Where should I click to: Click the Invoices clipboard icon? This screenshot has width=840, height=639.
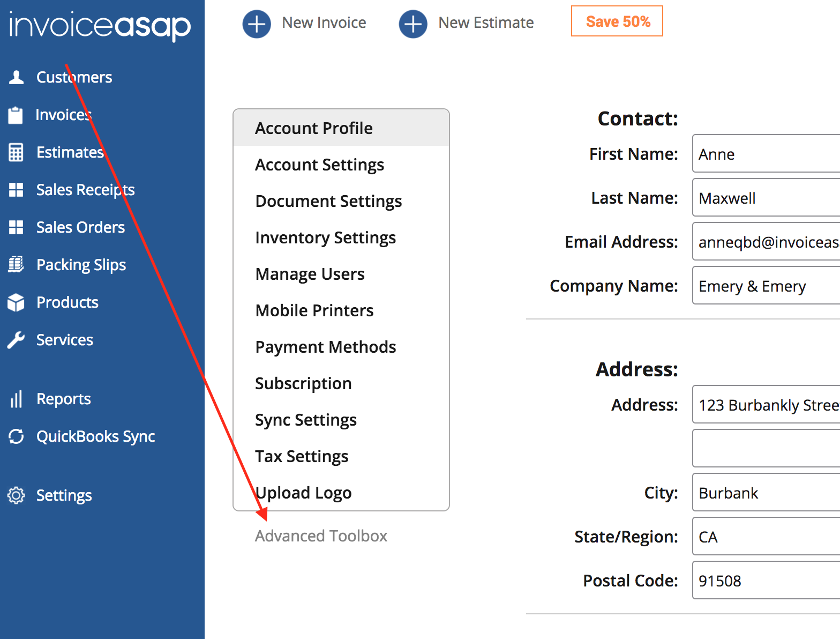pos(16,115)
